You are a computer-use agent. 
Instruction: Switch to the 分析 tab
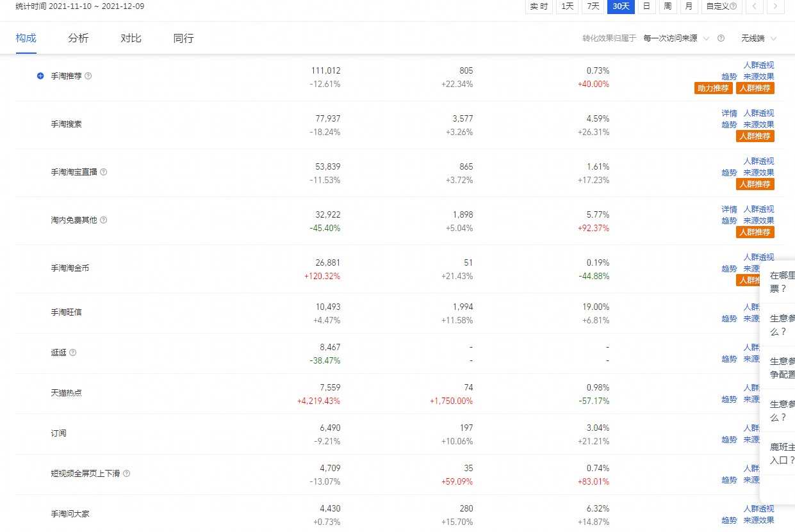coord(78,38)
